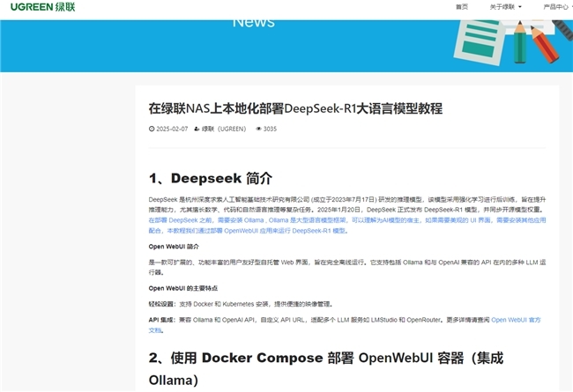
Task: Open the Open WebUI 官方文档 link
Action: pos(516,320)
